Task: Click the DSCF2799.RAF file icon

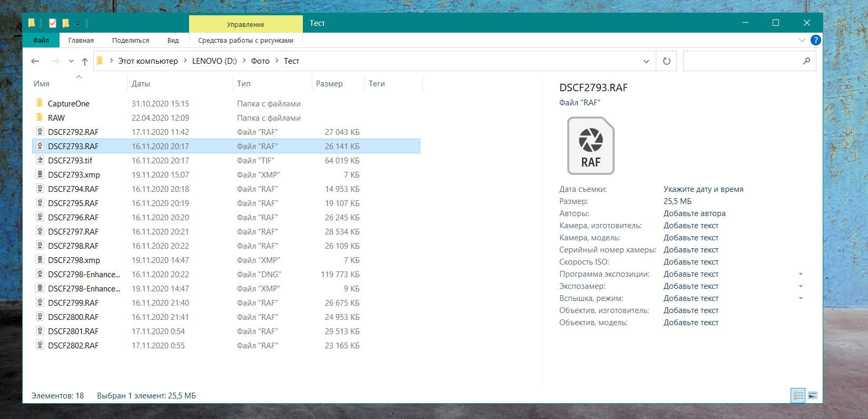Action: (40, 303)
